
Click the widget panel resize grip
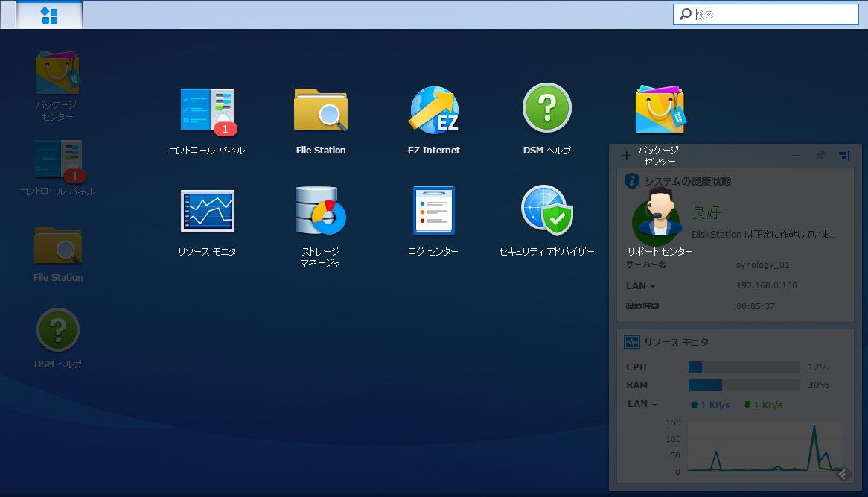[x=844, y=473]
